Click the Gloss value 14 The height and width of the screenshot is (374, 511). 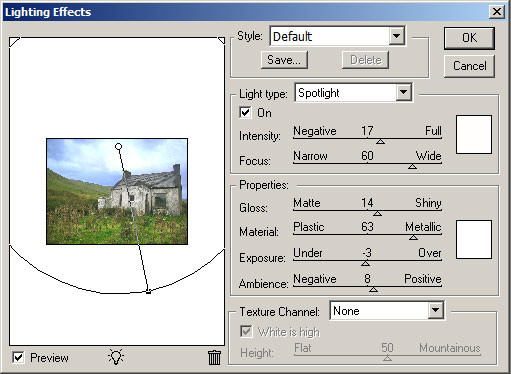click(x=367, y=203)
